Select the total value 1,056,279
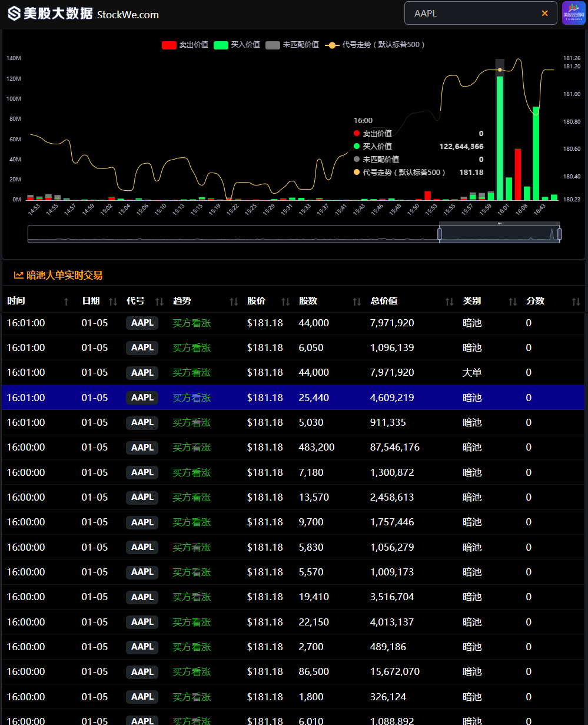 (392, 547)
